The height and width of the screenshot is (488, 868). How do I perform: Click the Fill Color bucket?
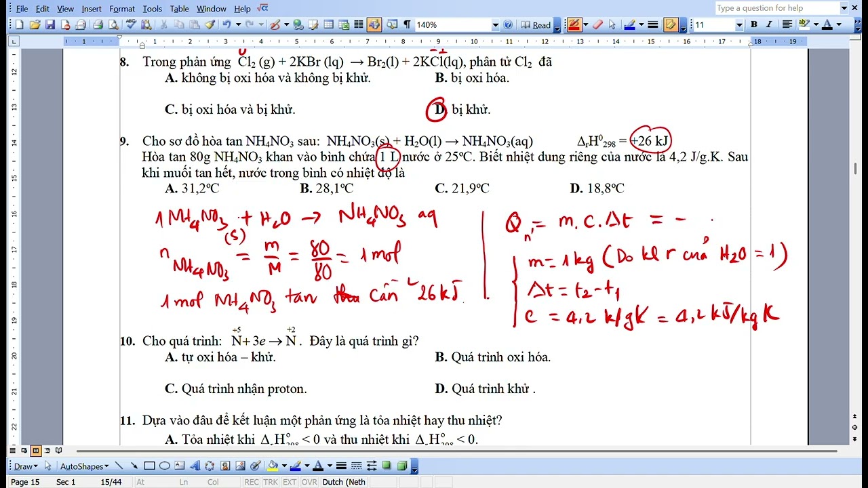[273, 466]
